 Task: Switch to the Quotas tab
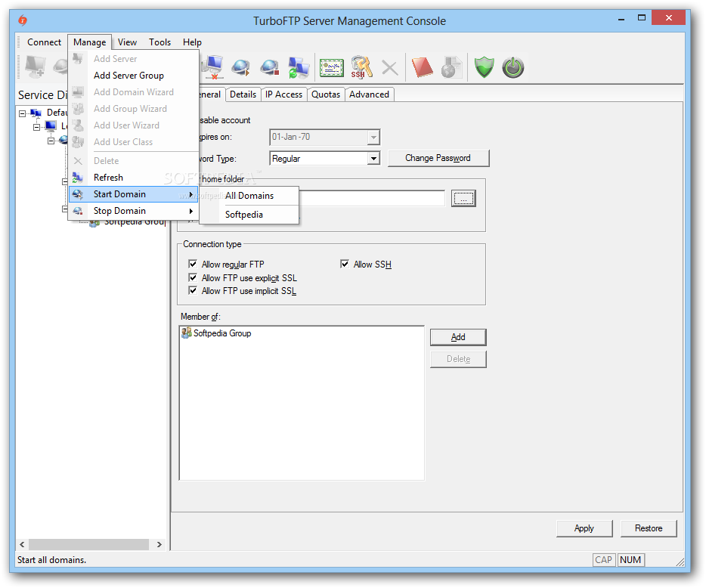pos(326,94)
